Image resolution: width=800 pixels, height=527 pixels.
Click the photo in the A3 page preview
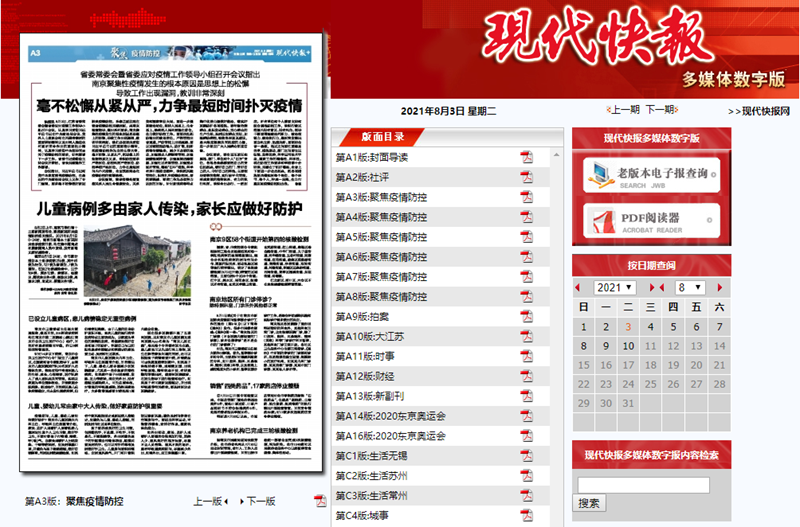(137, 262)
